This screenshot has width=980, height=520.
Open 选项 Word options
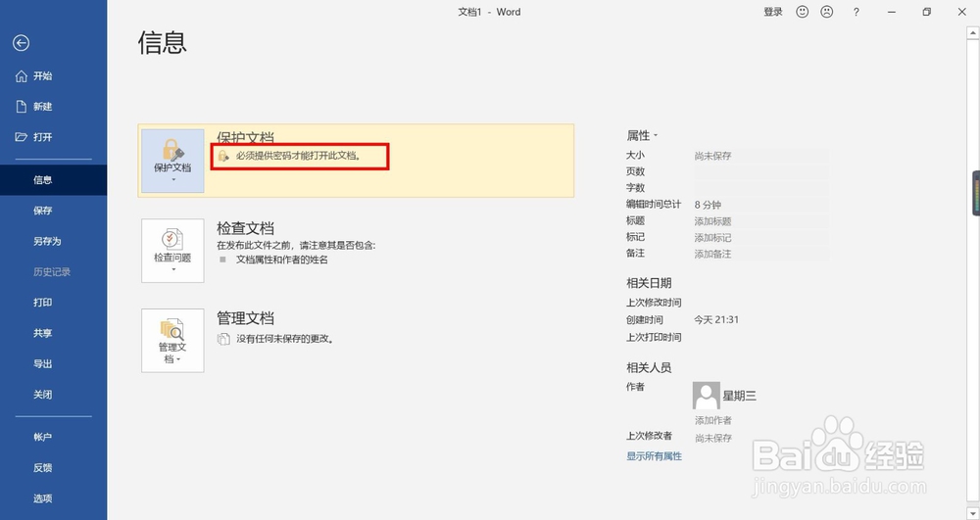(42, 498)
